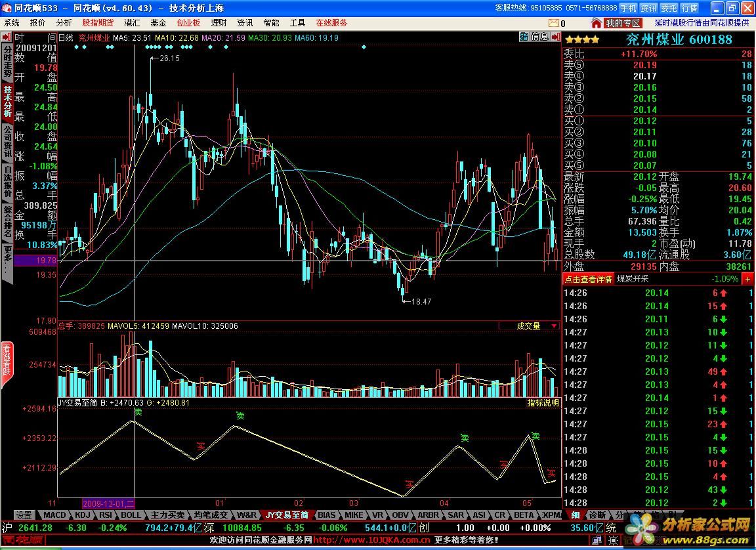Collapse side panel with red arrow icon
Viewport: 756px width, 550px height.
[555, 37]
